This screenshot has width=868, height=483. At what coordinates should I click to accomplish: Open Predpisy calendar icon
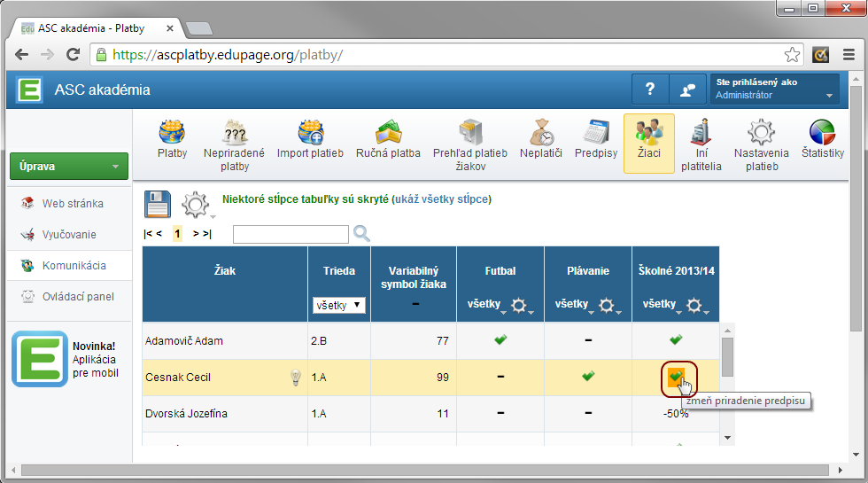pos(595,133)
